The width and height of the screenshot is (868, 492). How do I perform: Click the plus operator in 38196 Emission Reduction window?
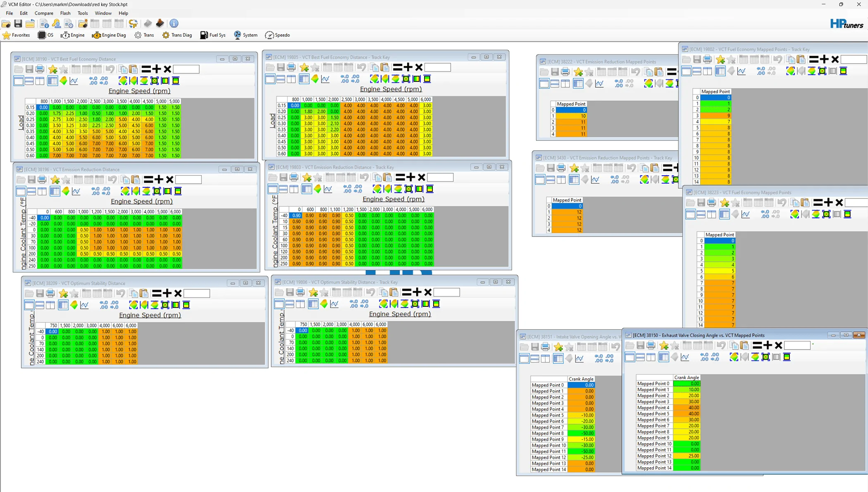(159, 179)
